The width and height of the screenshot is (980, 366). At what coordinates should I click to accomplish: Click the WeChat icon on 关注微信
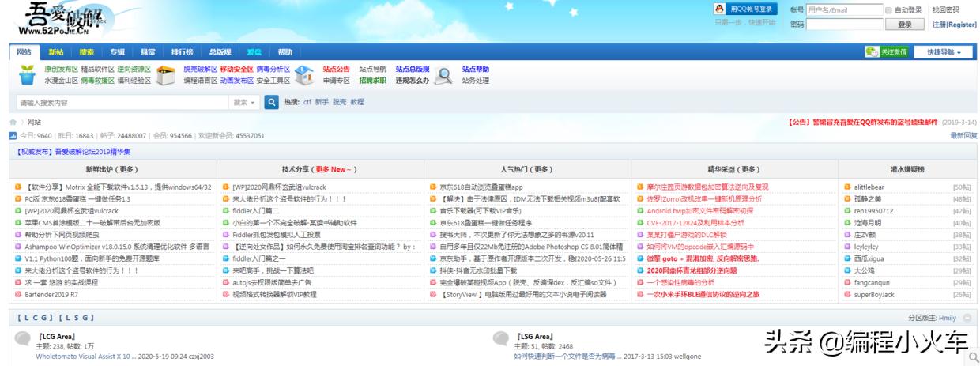pyautogui.click(x=872, y=51)
